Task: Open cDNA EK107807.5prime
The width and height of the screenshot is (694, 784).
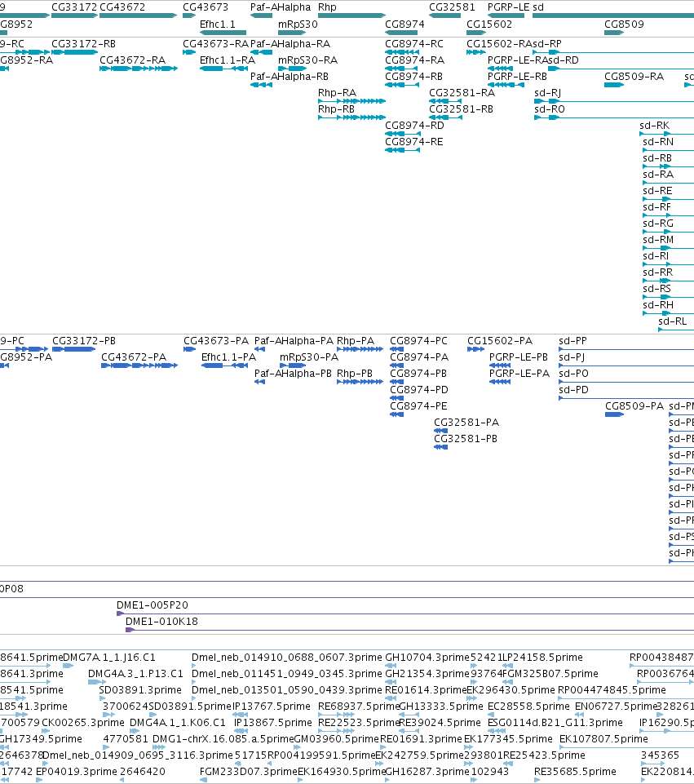Action: 603,739
